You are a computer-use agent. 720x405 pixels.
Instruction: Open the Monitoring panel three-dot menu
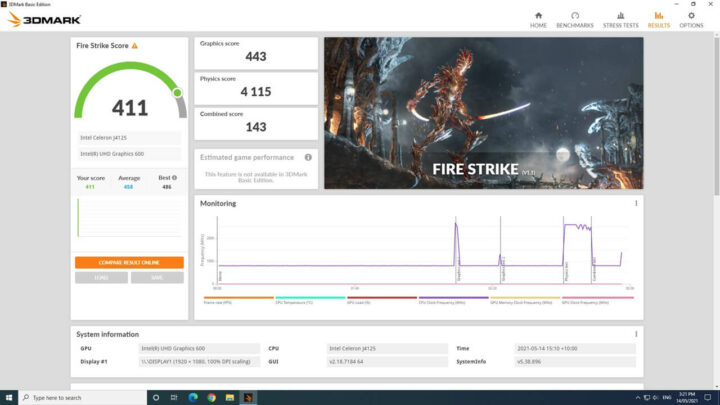pos(636,203)
